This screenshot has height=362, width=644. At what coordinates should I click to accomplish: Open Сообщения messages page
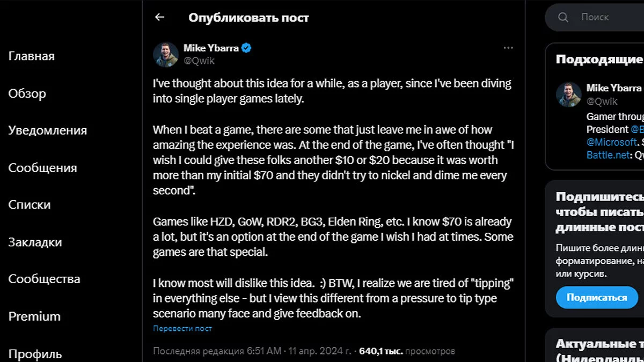[x=42, y=168]
